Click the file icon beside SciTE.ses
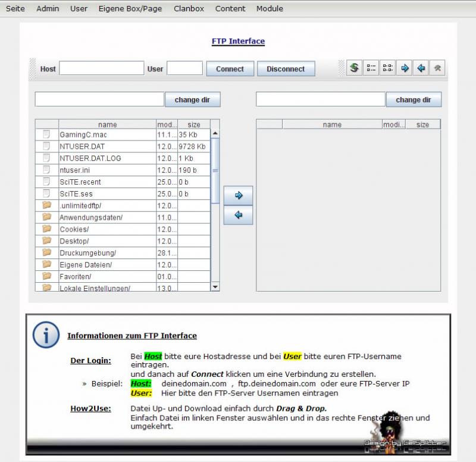476x462 pixels. pos(46,193)
